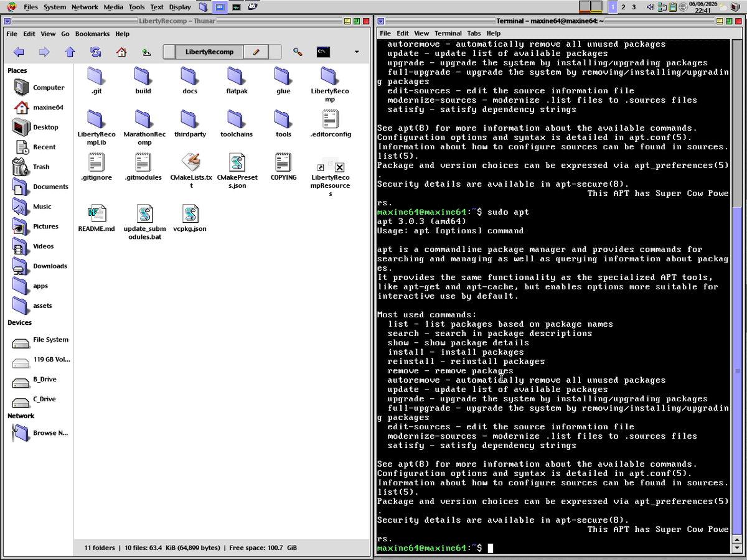Viewport: 747px width, 560px height.
Task: Open the Terminal's Terminal menu
Action: point(448,33)
